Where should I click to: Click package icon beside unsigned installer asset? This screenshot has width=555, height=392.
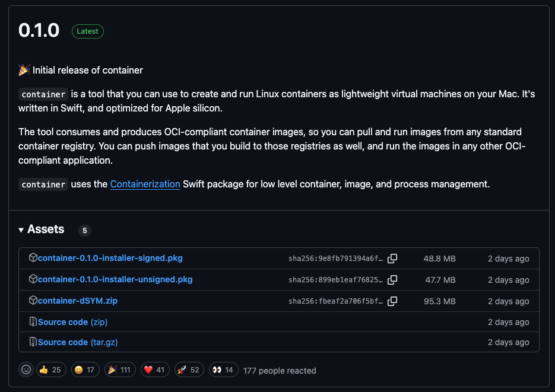tap(34, 279)
